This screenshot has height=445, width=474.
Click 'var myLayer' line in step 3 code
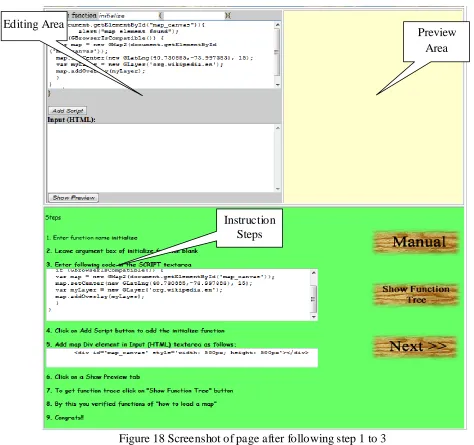tap(139, 290)
